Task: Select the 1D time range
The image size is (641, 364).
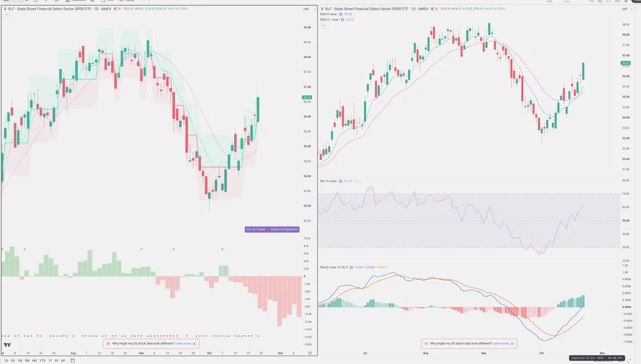Action: (x=6, y=361)
